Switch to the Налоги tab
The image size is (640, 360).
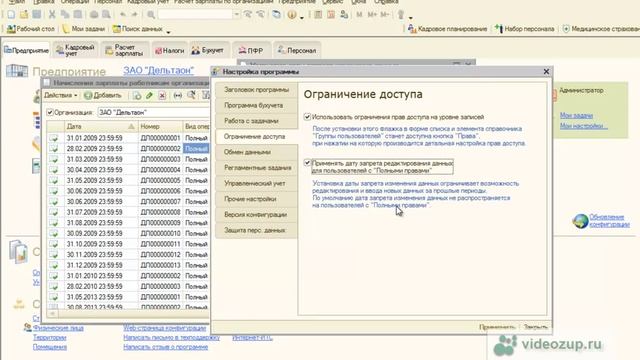coord(169,50)
